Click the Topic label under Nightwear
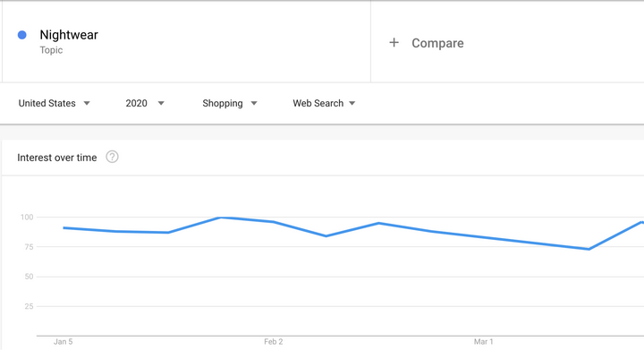 [51, 50]
